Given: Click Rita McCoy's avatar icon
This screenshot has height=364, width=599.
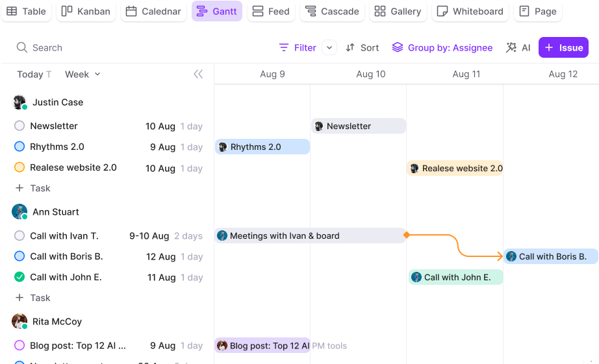Looking at the screenshot, I should (19, 322).
